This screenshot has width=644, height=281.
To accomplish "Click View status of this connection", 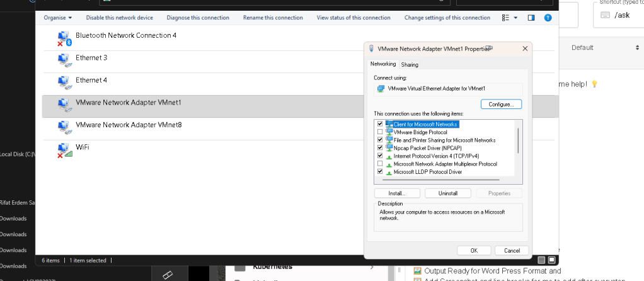I will pos(354,18).
